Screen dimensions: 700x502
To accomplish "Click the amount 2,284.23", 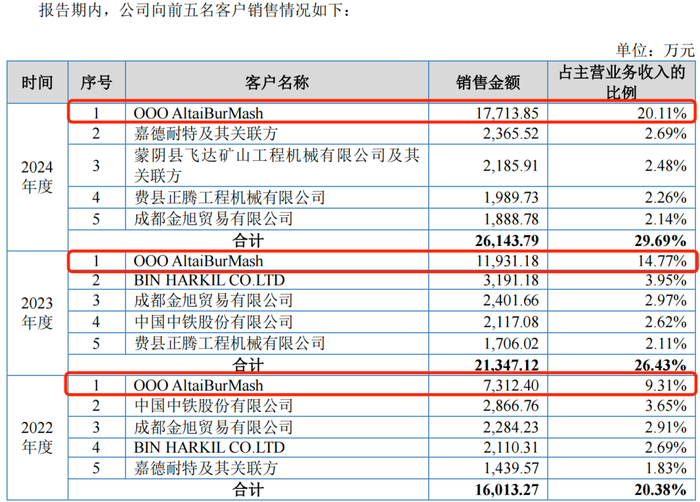I will 511,427.
